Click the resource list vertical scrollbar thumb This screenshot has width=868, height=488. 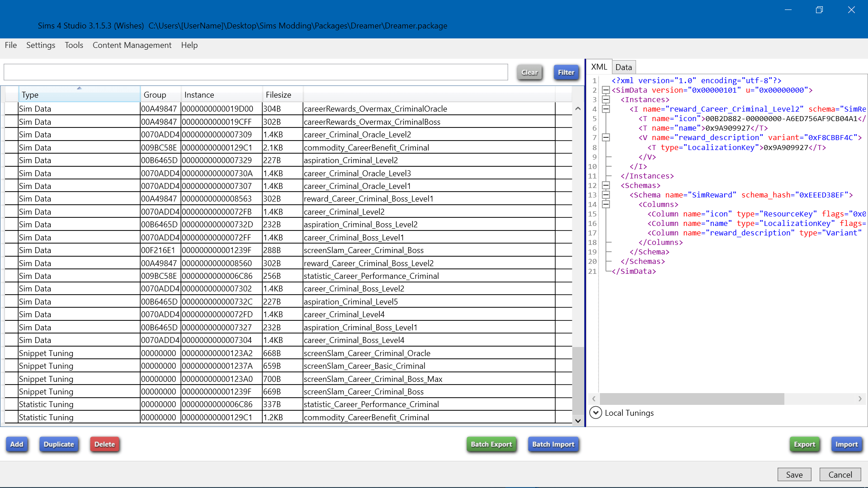click(x=578, y=380)
